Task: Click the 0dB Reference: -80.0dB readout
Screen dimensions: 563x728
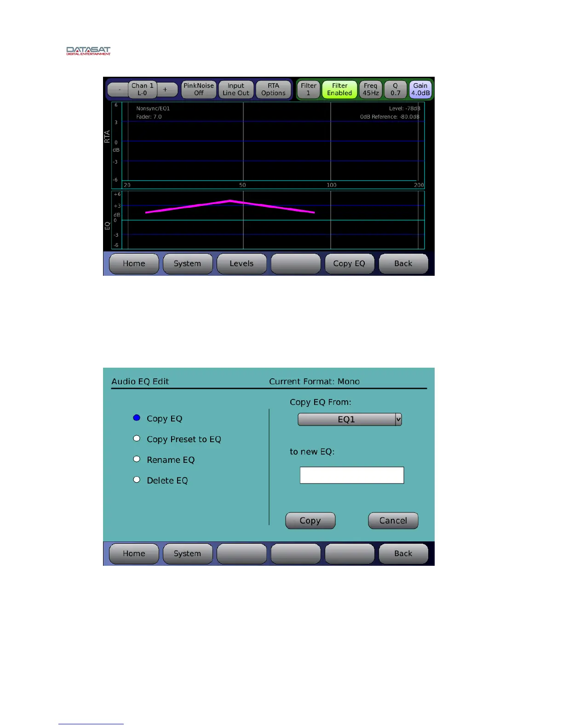Action: (x=390, y=117)
